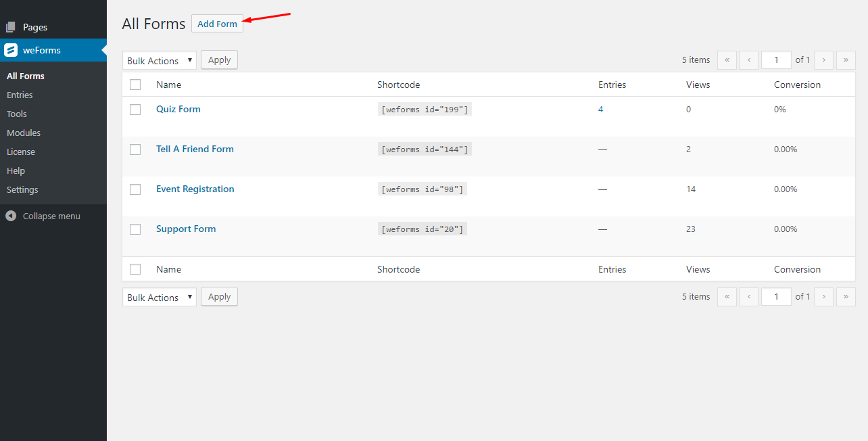Viewport: 868px width, 441px height.
Task: Click the 0% conversion value for Quiz Form
Action: 780,109
